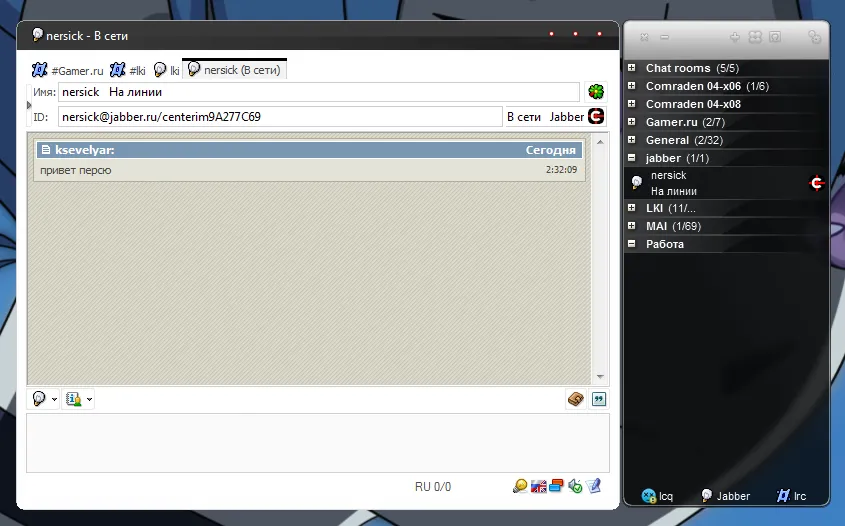845x526 pixels.
Task: Open the contact info dropdown arrow
Action: click(89, 400)
